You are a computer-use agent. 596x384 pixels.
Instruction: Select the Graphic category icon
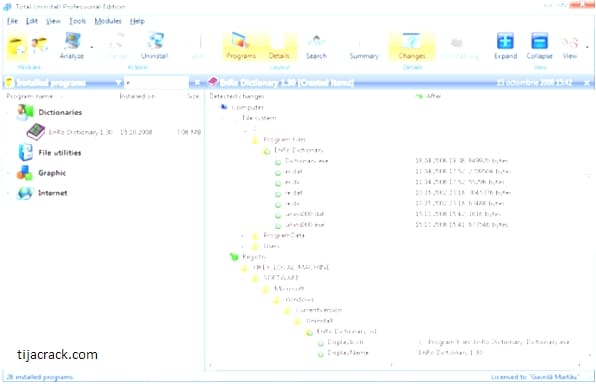[25, 173]
